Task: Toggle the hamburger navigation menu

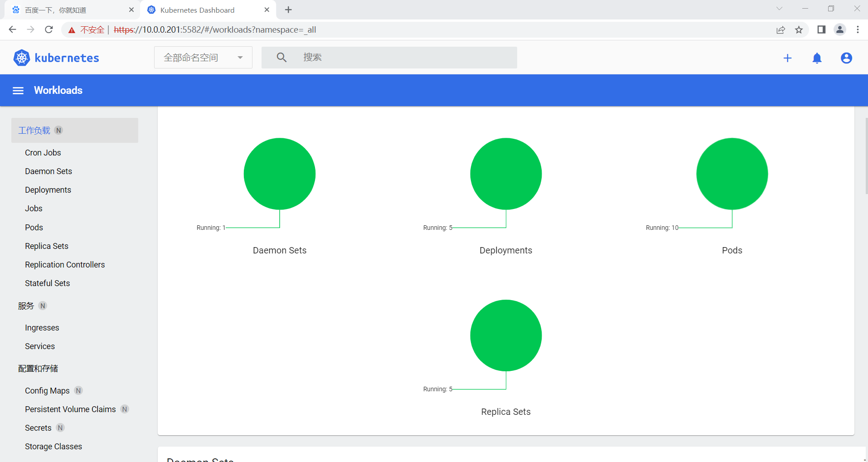Action: tap(18, 91)
